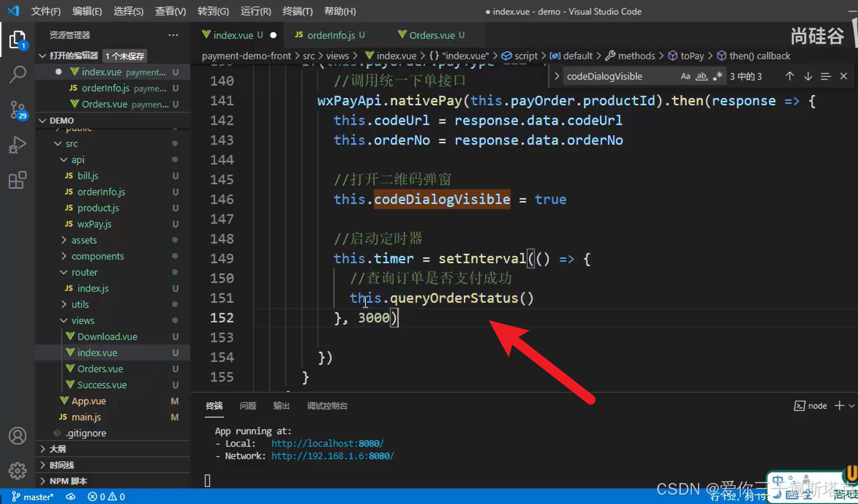Click the publish changes cloud icon
Screen dimensions: 858x504
coord(71,497)
